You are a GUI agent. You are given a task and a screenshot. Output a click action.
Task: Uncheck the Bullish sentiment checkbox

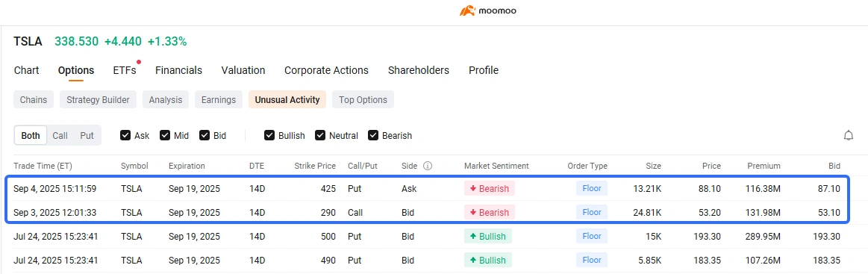pos(269,136)
